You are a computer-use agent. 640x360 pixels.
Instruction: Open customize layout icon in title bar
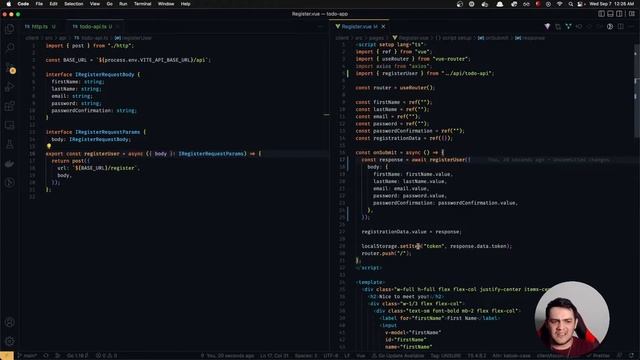tap(631, 14)
